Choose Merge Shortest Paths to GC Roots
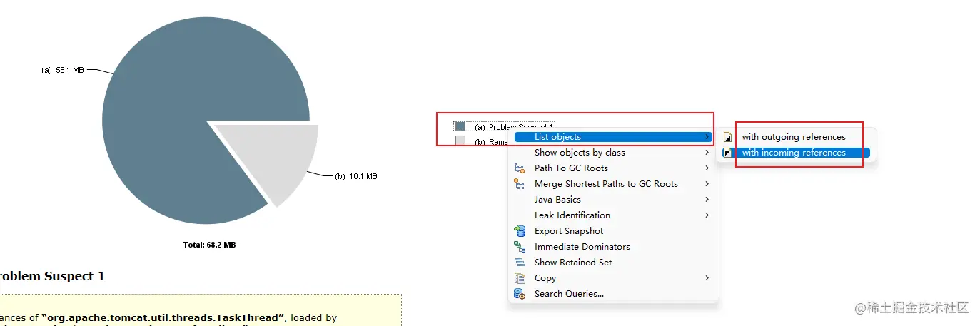980x326 pixels. tap(613, 184)
